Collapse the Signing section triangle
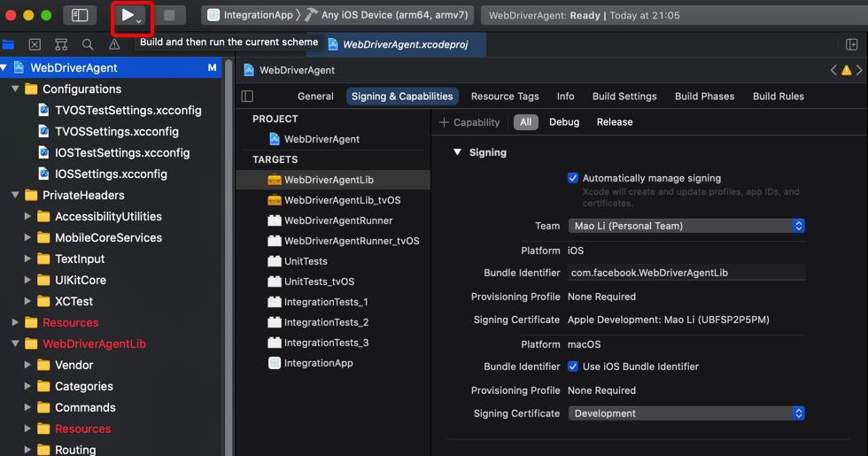The width and height of the screenshot is (868, 456). click(x=457, y=152)
